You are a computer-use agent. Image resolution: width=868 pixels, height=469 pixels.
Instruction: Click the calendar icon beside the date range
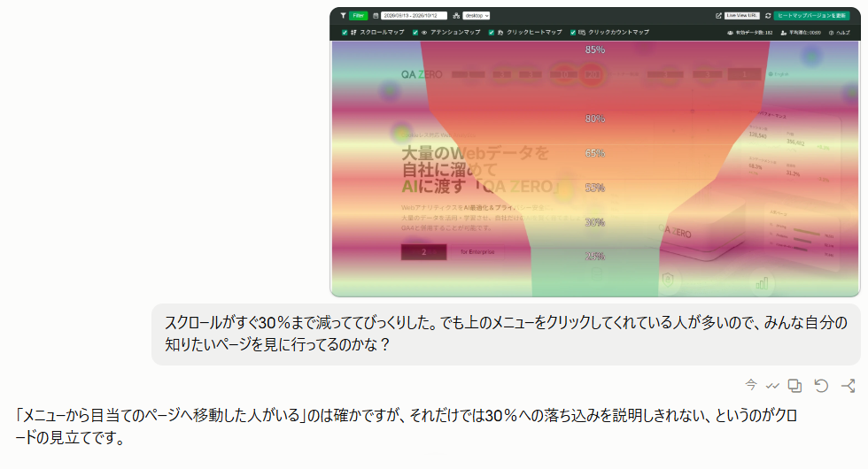(x=376, y=16)
